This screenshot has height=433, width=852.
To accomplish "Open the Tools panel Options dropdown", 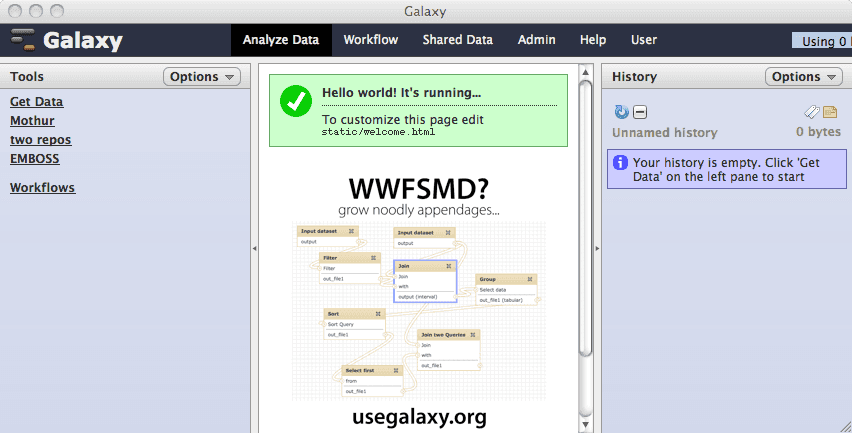I will tap(202, 77).
